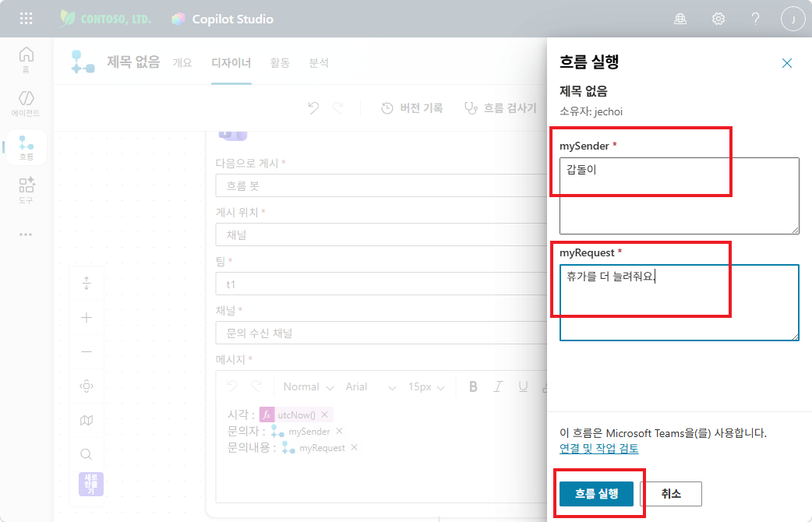The width and height of the screenshot is (812, 522).
Task: Open the environment globe icon
Action: click(x=680, y=19)
